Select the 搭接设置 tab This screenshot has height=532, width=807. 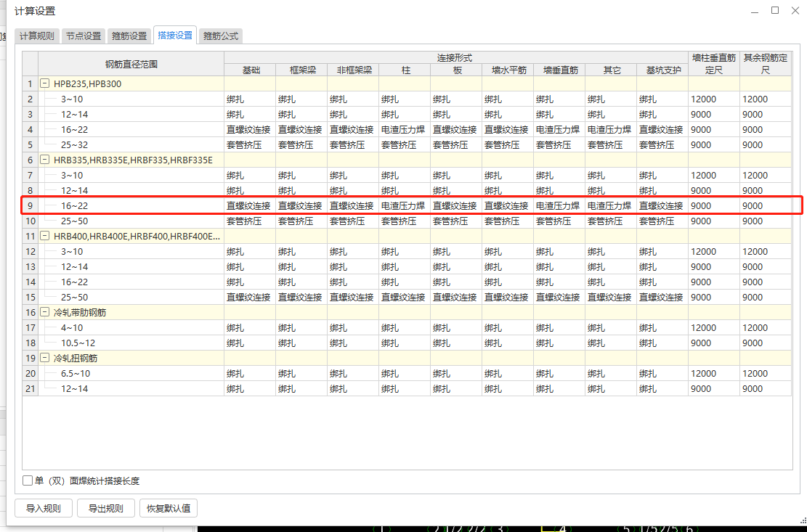175,35
